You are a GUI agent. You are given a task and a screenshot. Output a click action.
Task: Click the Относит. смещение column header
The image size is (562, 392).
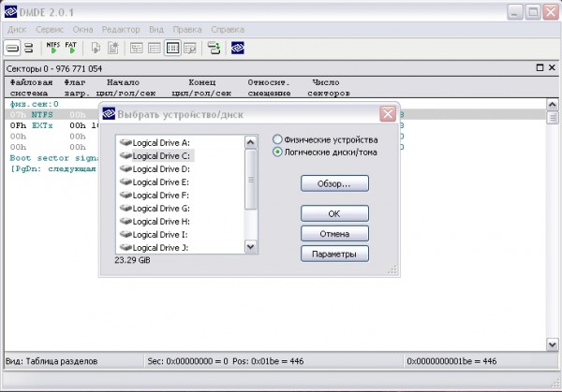click(269, 88)
